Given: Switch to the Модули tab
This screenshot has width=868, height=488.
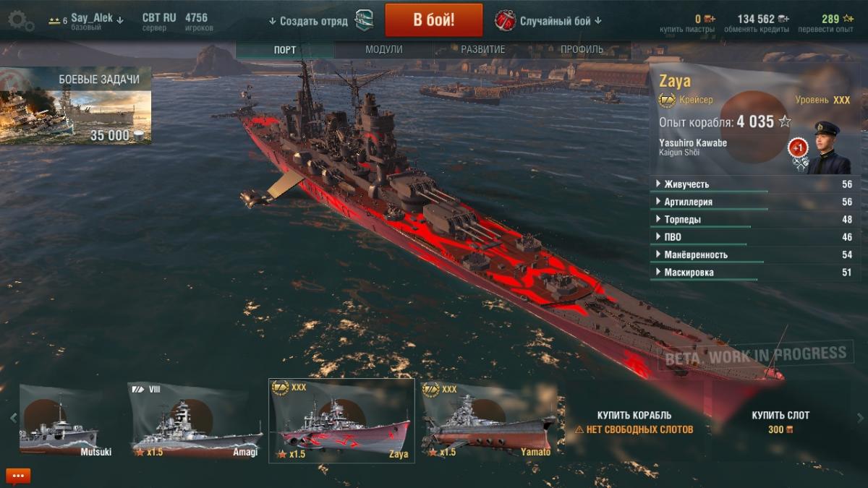Looking at the screenshot, I should click(x=384, y=50).
